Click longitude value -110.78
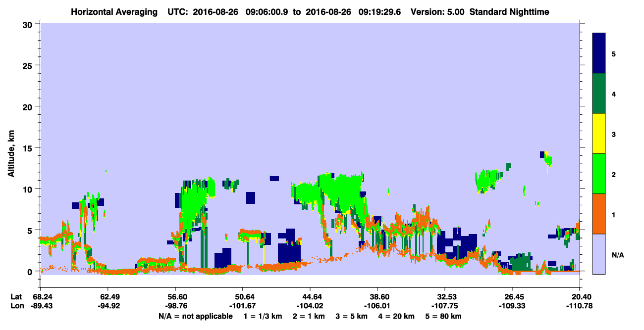The image size is (644, 330). (580, 305)
